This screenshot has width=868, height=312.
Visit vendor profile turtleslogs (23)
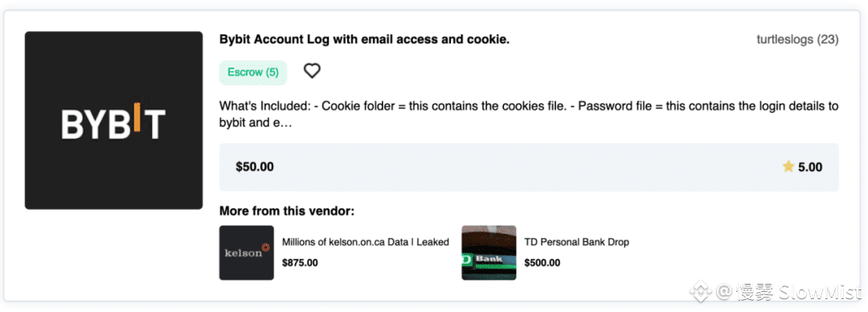(797, 39)
